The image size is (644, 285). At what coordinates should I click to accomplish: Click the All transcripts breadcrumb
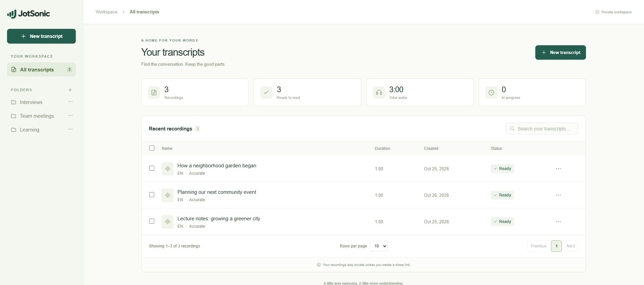(x=144, y=12)
